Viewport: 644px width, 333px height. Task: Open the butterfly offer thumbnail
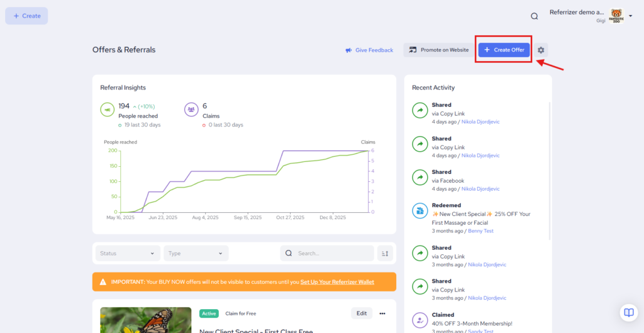click(x=146, y=320)
